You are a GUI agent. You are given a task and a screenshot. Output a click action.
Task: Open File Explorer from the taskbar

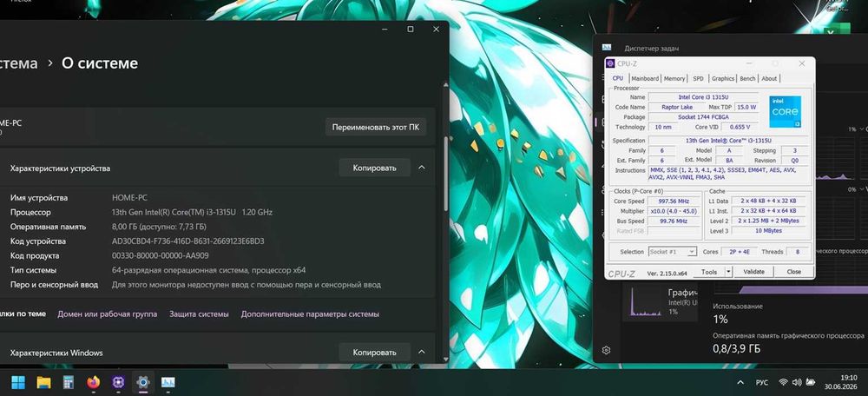[x=43, y=382]
